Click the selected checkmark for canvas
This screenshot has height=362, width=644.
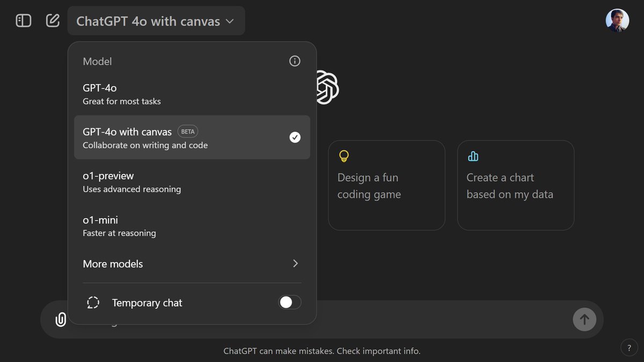pos(295,137)
